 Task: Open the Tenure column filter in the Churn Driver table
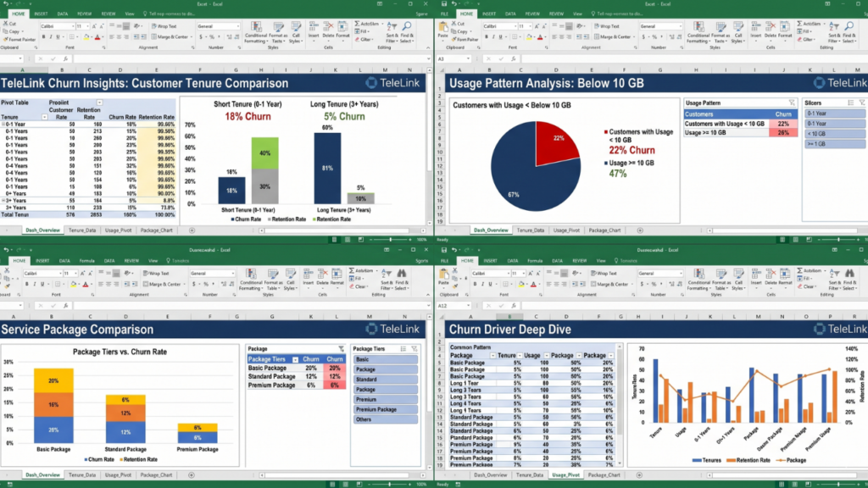tap(520, 355)
